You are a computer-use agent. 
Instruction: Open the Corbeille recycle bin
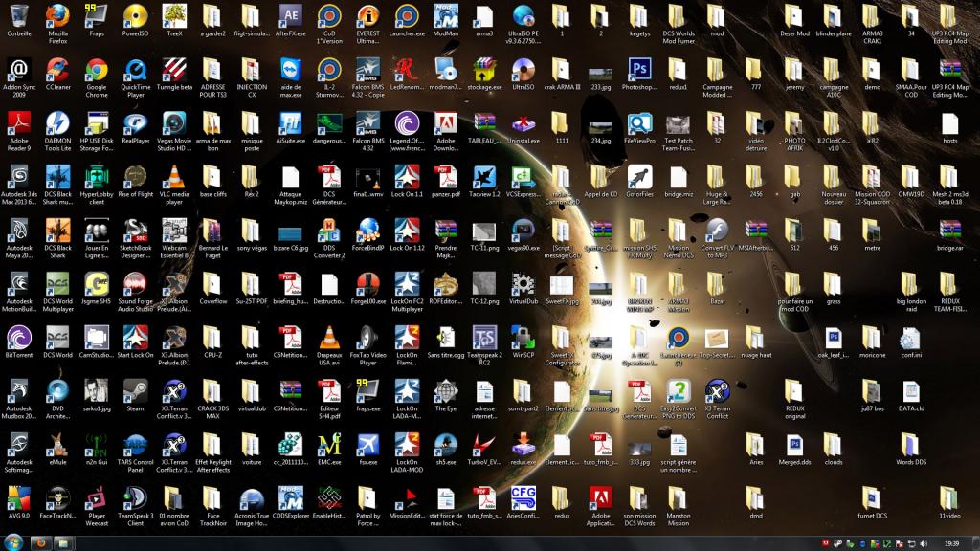(x=19, y=15)
